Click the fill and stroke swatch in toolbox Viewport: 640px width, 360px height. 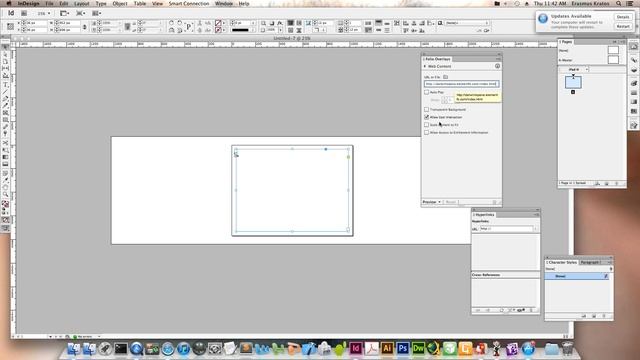coord(5,204)
